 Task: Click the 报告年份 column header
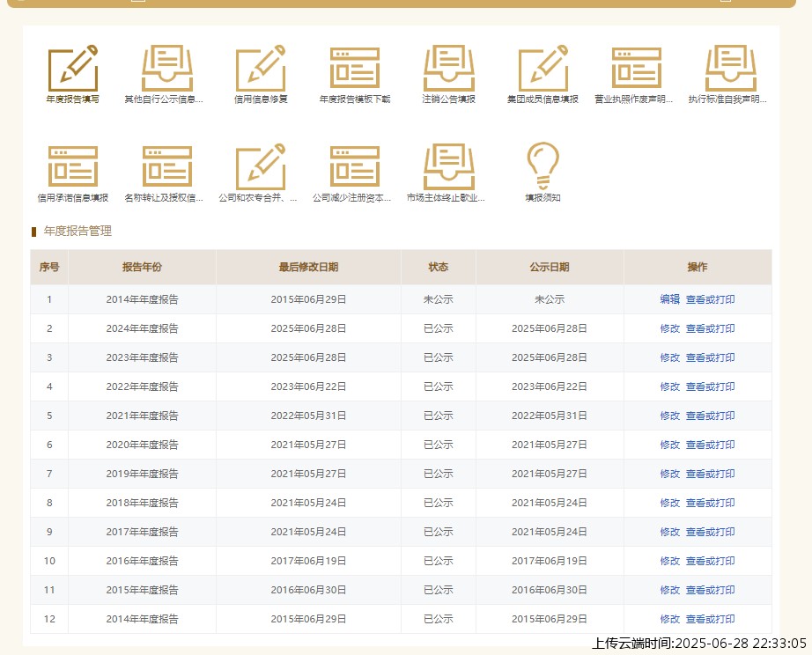(142, 267)
